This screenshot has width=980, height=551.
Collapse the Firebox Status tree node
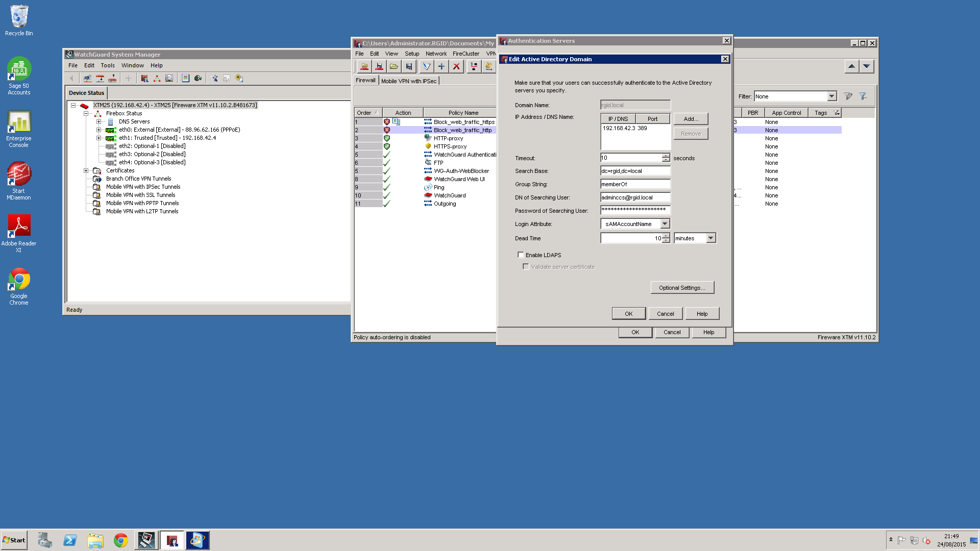86,113
